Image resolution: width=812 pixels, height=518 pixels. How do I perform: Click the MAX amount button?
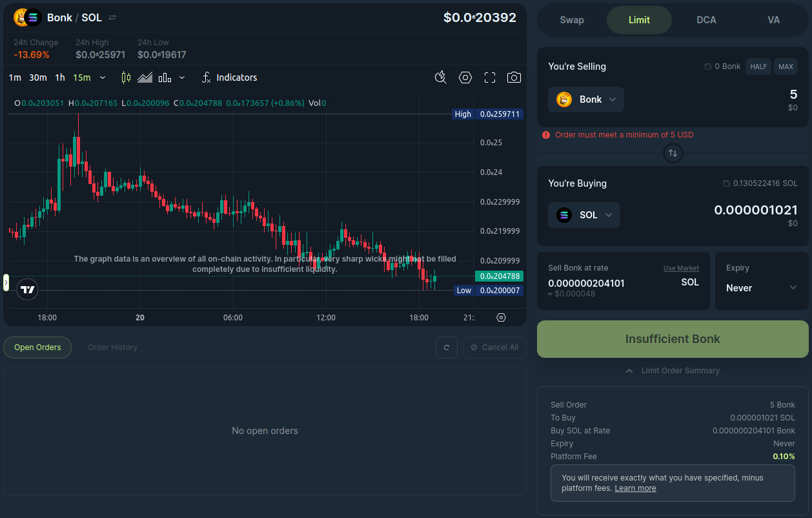click(x=786, y=67)
